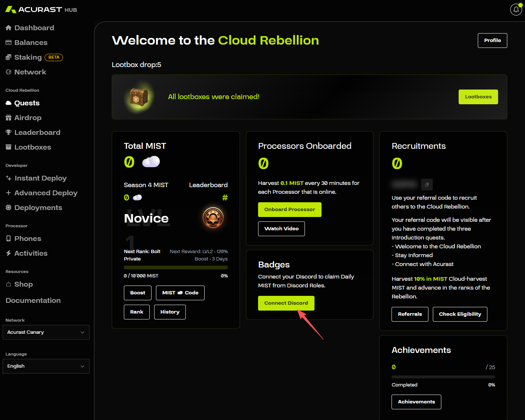Open the MIST Code button
Viewport: 525px width, 420px height.
pyautogui.click(x=180, y=293)
